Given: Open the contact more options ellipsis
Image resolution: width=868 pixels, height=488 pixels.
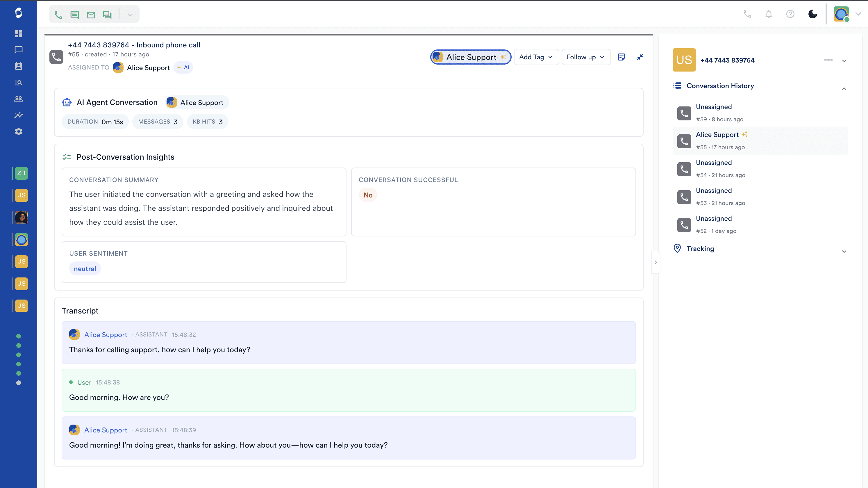Looking at the screenshot, I should (x=828, y=60).
